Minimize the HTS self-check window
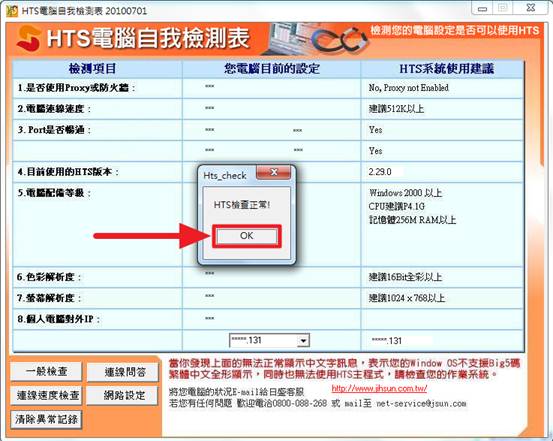 coord(482,8)
